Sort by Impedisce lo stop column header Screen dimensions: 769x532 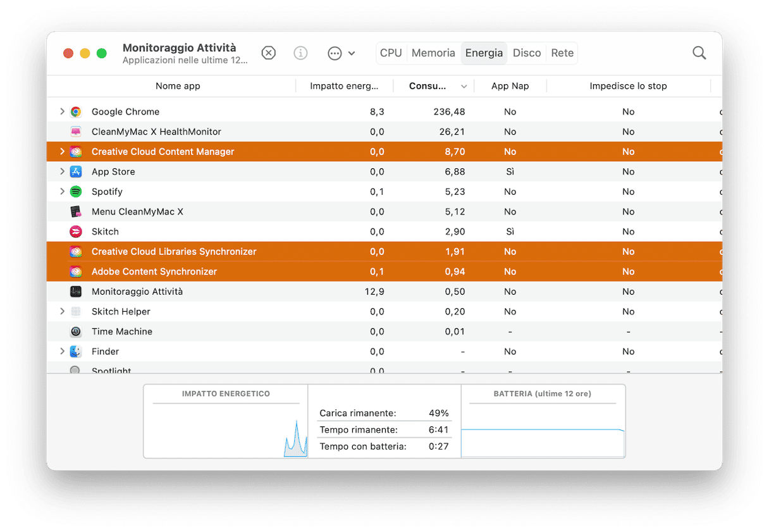pos(628,86)
